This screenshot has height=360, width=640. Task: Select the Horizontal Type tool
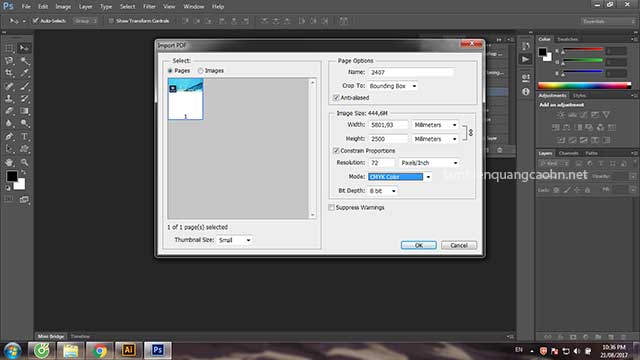pos(24,136)
